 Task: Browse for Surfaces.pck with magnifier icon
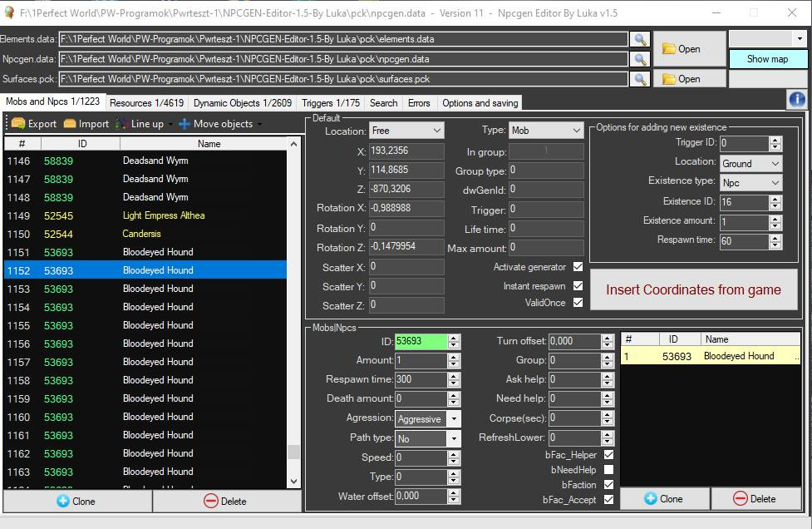point(640,79)
